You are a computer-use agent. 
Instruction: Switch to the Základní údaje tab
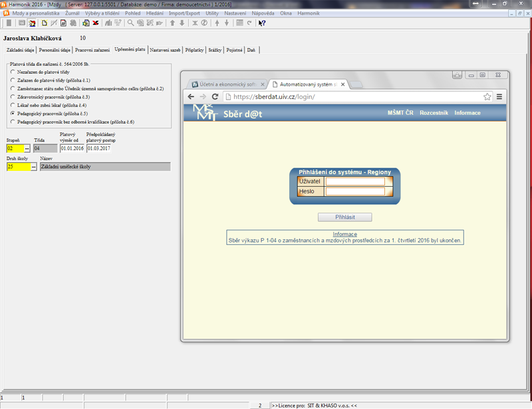[x=21, y=50]
